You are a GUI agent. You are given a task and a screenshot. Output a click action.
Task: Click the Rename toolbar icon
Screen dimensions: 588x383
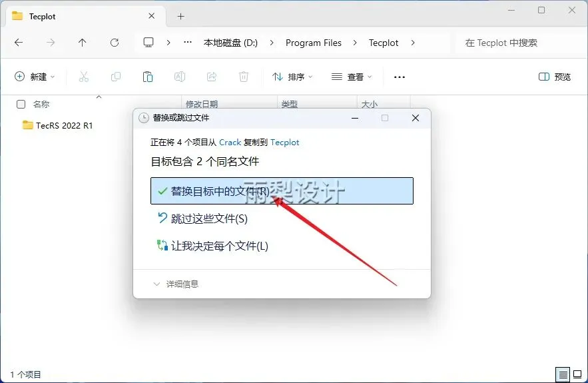pyautogui.click(x=180, y=77)
